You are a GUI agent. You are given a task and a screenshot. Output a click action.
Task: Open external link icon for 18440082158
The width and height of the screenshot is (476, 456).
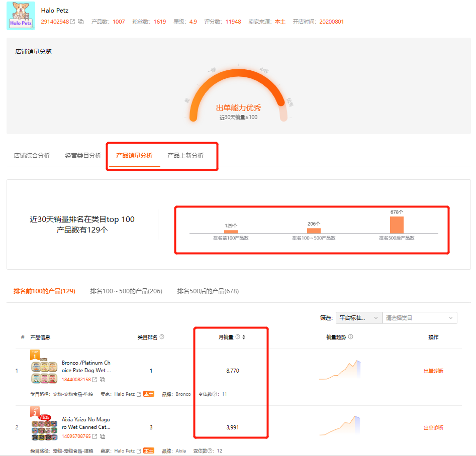[94, 380]
